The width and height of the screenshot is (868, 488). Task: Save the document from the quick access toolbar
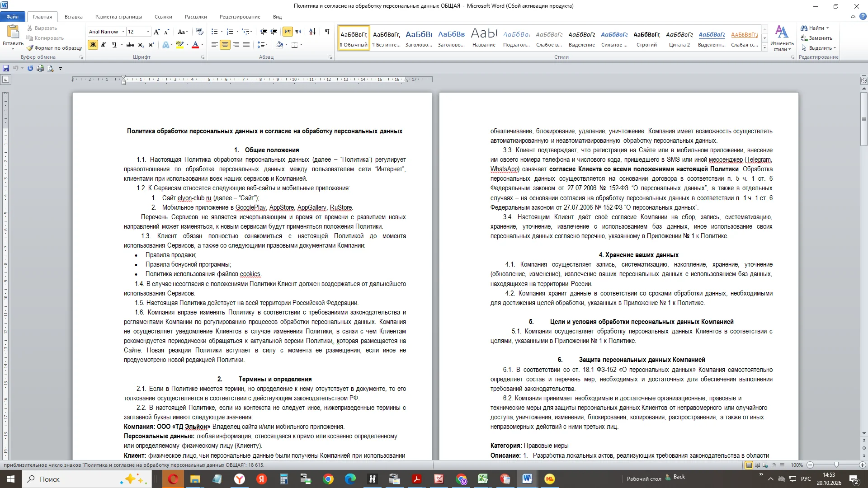point(6,68)
